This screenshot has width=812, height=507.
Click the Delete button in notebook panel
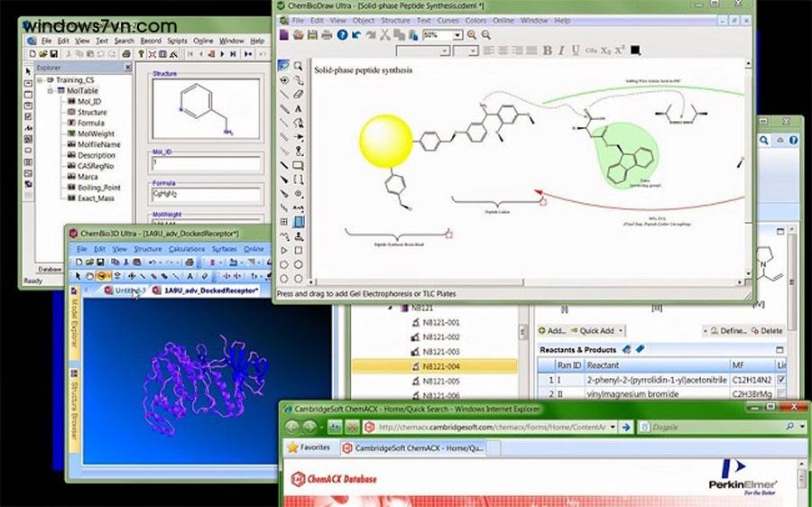tap(767, 330)
